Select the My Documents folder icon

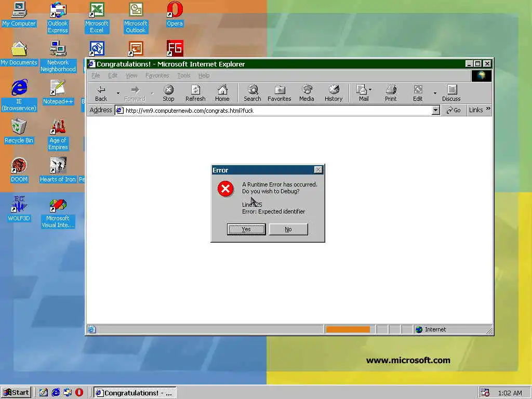pos(19,54)
